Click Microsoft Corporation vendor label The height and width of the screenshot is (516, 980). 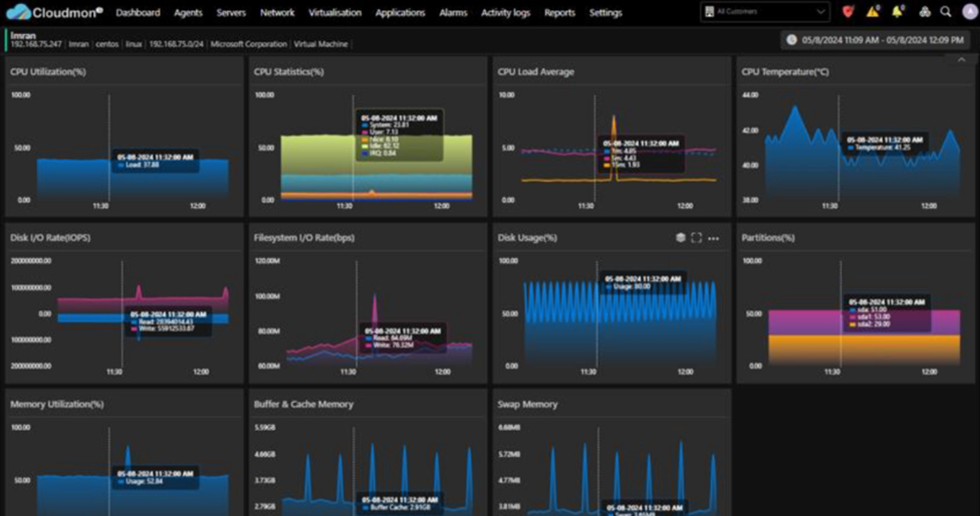249,44
